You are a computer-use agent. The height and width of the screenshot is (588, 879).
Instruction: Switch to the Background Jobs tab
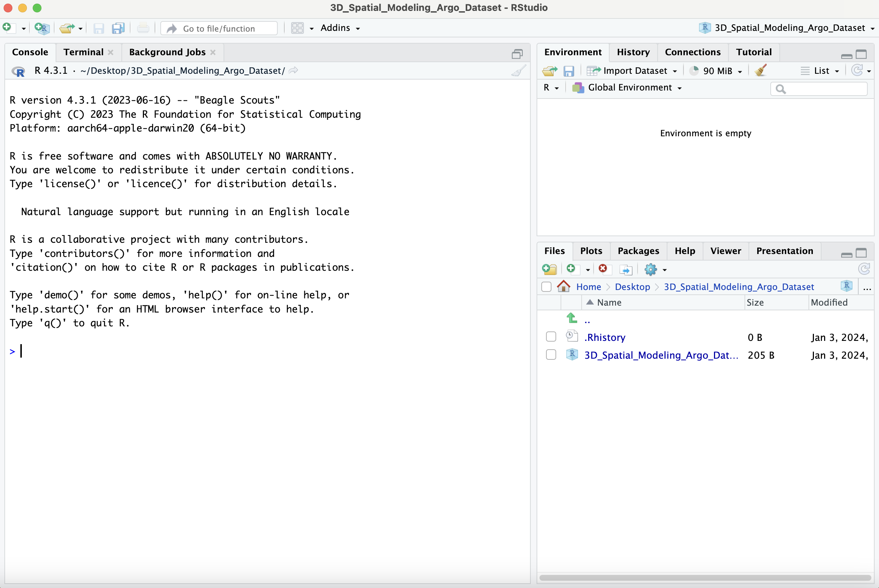pyautogui.click(x=167, y=52)
